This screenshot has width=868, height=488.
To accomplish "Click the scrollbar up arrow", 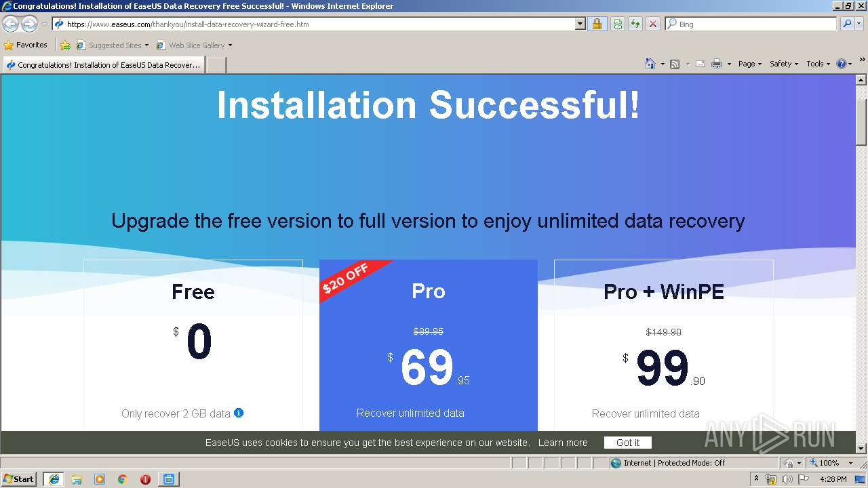I will pos(861,80).
